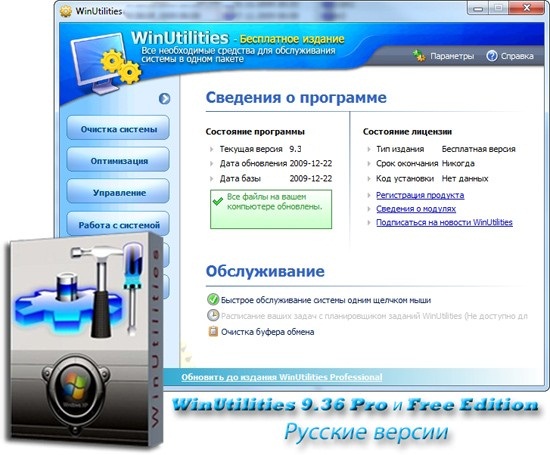Click the disabled Расписание ваших задач entry
Image resolution: width=550 pixels, height=455 pixels.
tap(374, 316)
